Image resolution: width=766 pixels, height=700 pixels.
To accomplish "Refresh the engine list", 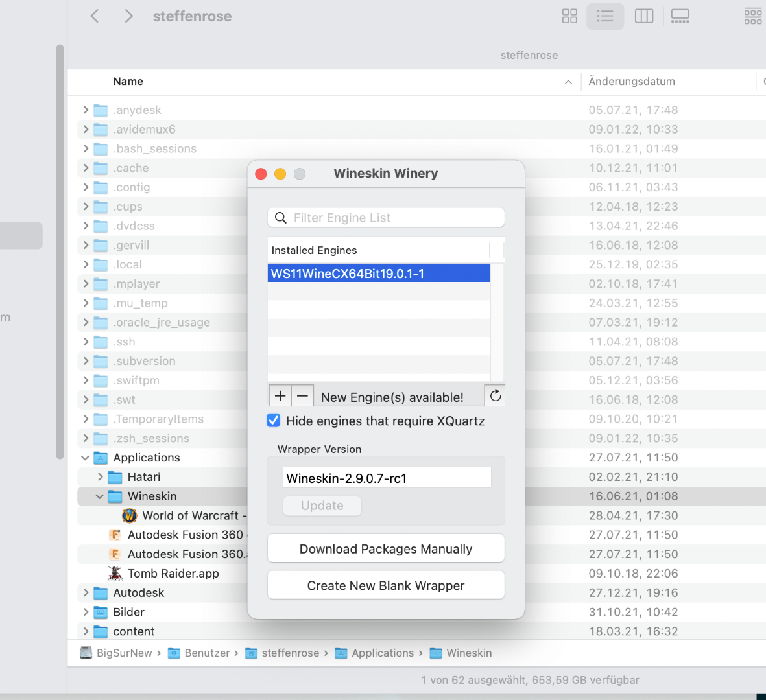I will coord(496,395).
